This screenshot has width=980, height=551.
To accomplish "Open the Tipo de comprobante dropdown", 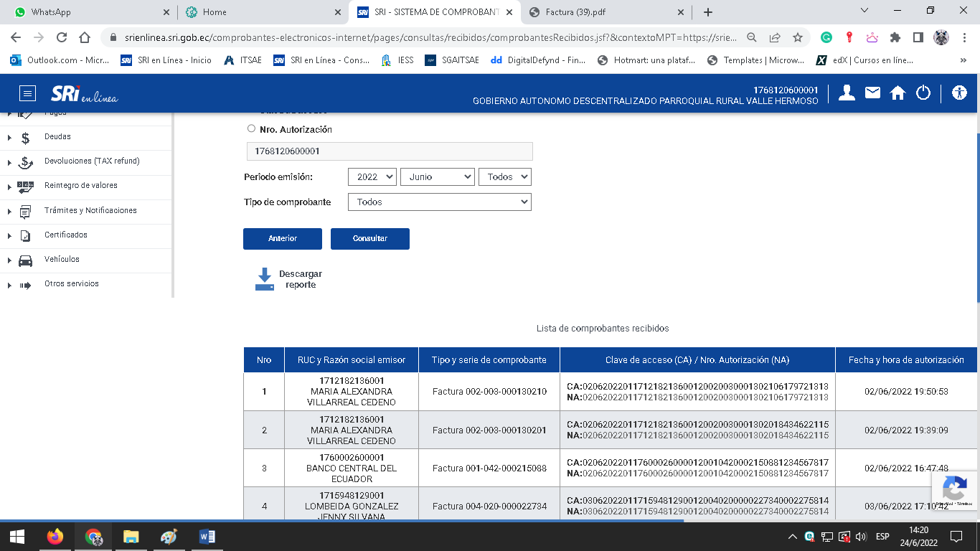I will 439,202.
